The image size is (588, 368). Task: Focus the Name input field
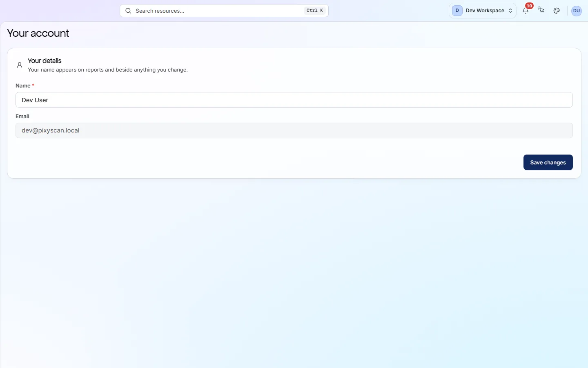[x=294, y=100]
